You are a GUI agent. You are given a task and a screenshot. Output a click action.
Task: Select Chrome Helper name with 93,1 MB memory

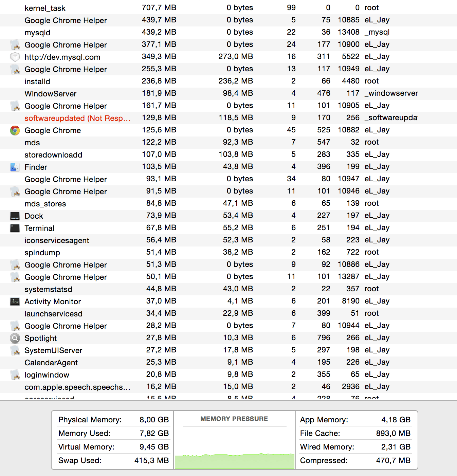66,179
